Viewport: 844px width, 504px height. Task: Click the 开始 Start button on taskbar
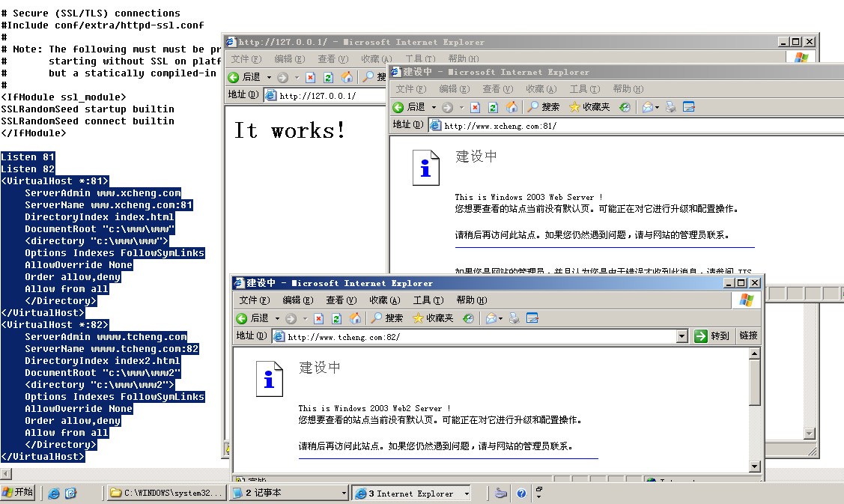(x=19, y=493)
